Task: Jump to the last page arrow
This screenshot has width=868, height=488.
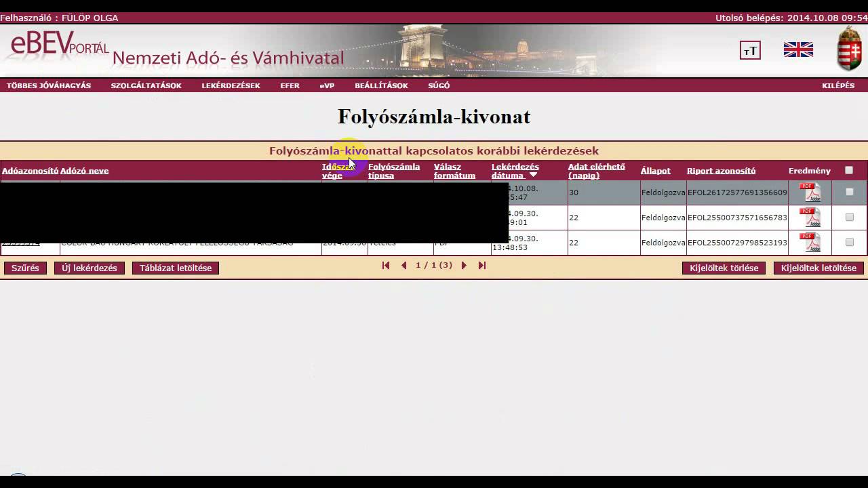Action: coord(482,266)
